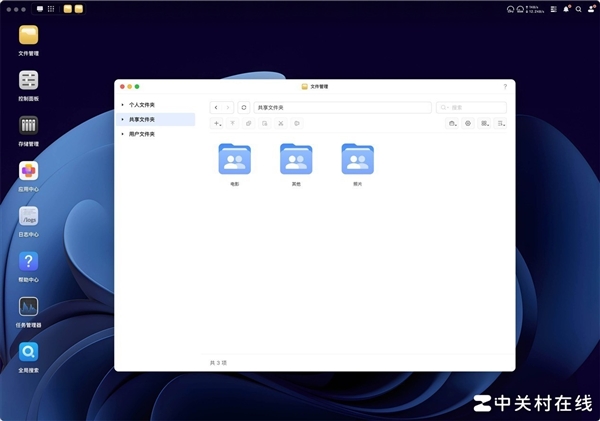The image size is (600, 421).
Task: Launch 任务管理器 from the desktop
Action: pos(28,307)
